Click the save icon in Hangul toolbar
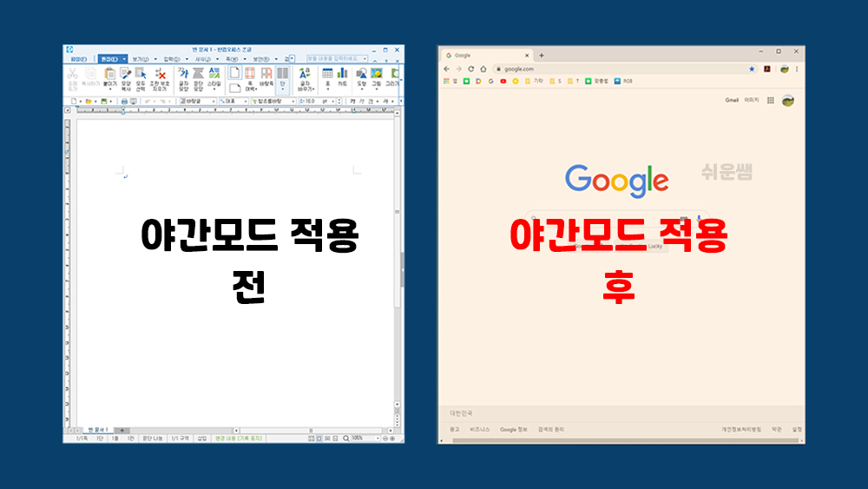868x489 pixels. tap(103, 102)
